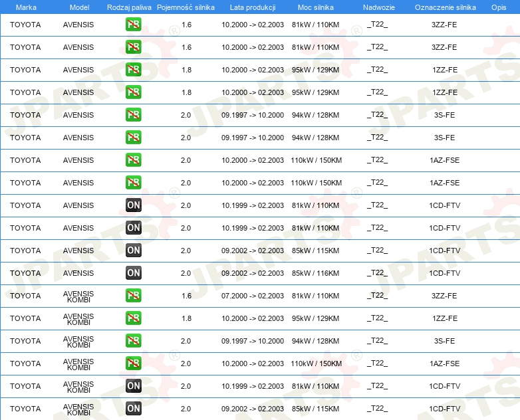The image size is (520, 420).
Task: Click the petrol icon for the Avensis Kombi 1.6
Action: point(133,295)
